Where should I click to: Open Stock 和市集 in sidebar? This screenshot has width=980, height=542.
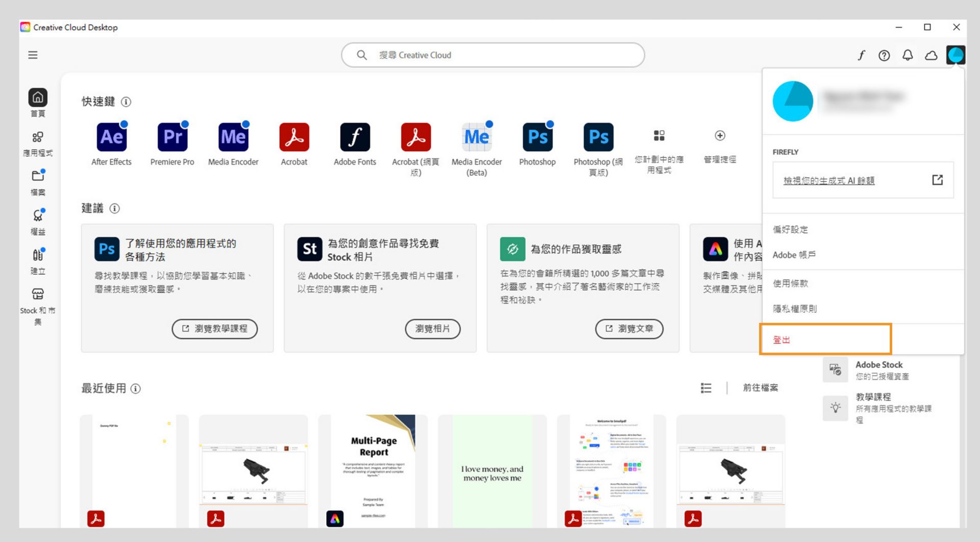[38, 307]
